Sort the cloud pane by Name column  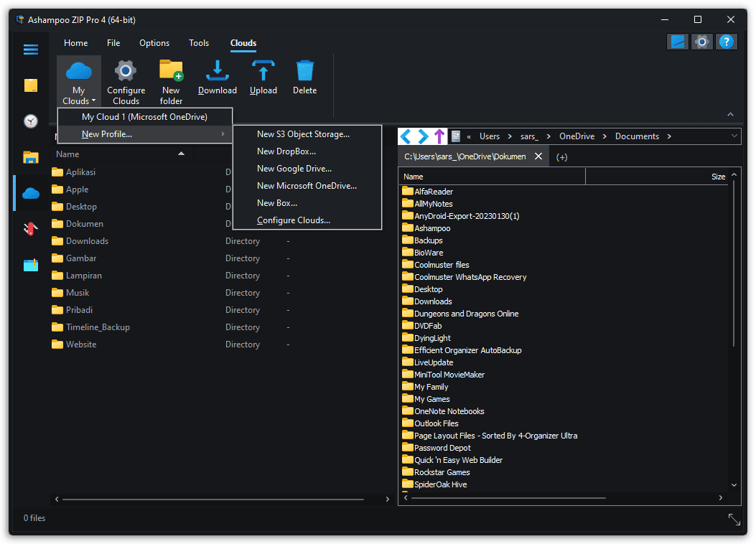(x=122, y=154)
